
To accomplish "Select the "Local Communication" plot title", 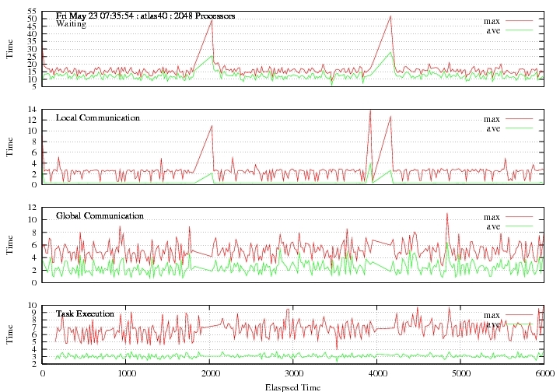I will (98, 117).
